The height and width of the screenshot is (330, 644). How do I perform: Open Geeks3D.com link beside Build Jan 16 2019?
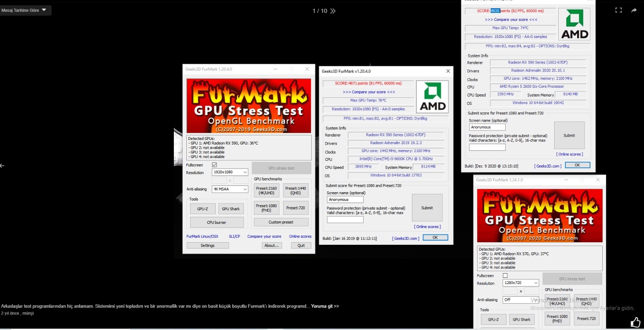[405, 239]
